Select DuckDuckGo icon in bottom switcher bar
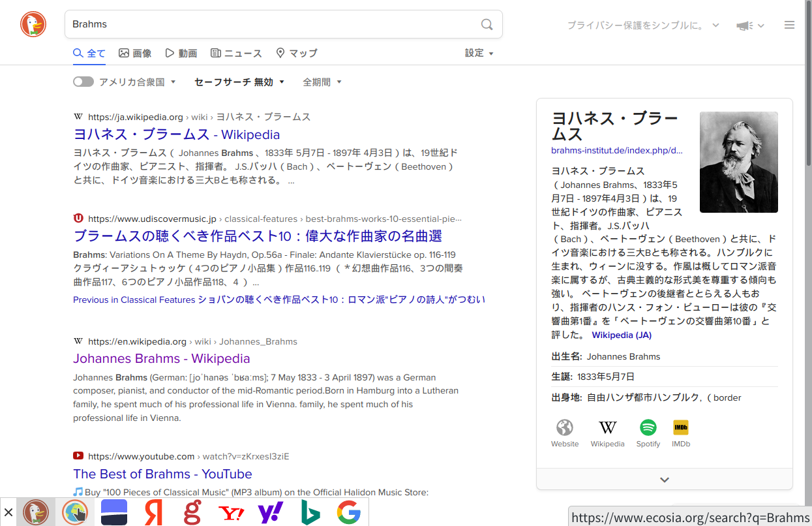Image resolution: width=812 pixels, height=526 pixels. pos(36,512)
